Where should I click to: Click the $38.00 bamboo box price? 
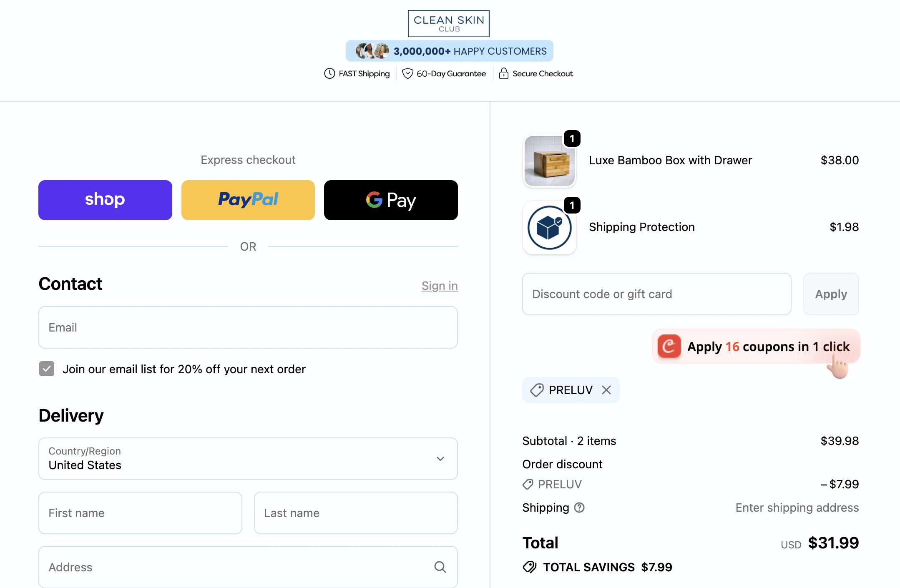click(840, 160)
